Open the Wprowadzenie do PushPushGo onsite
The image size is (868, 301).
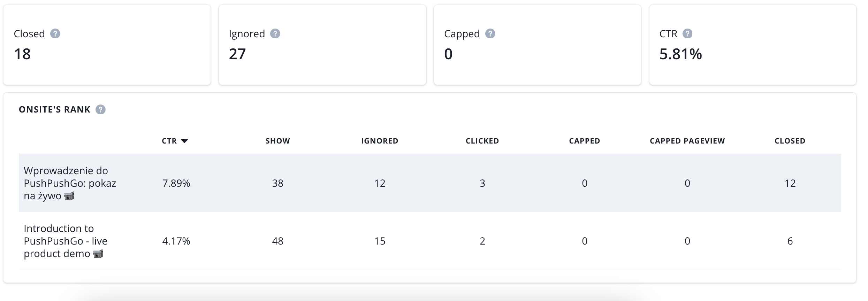tap(70, 183)
